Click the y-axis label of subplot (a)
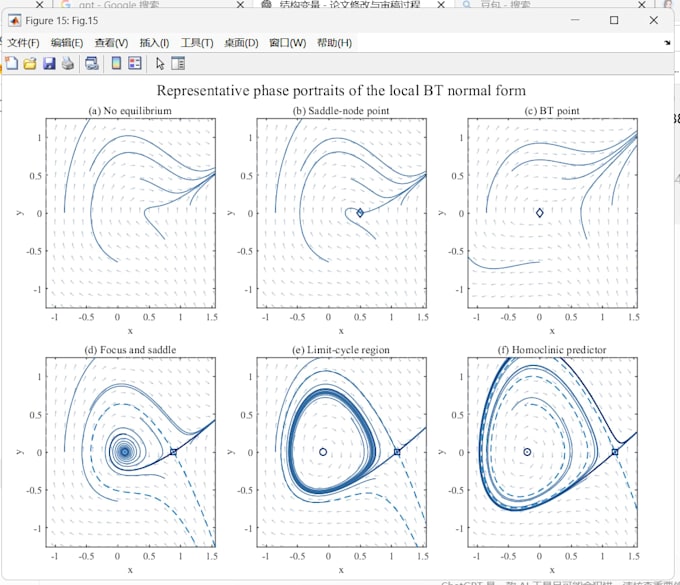 (x=20, y=213)
